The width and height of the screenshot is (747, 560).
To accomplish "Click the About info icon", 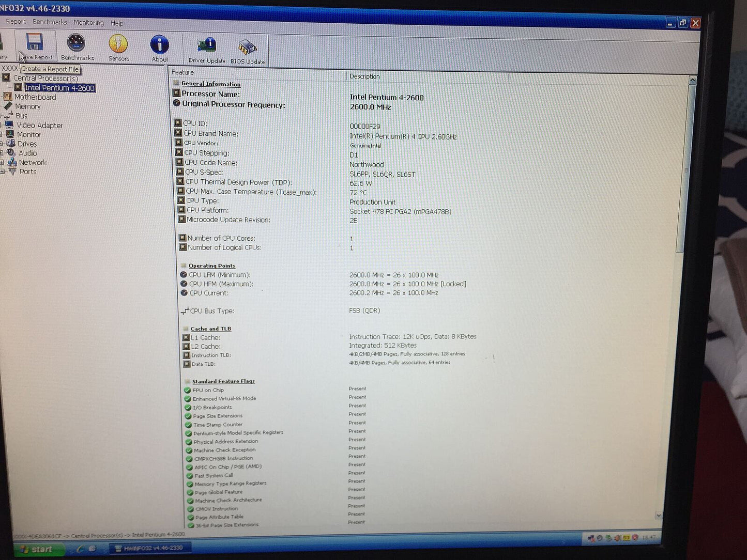I will [x=160, y=44].
